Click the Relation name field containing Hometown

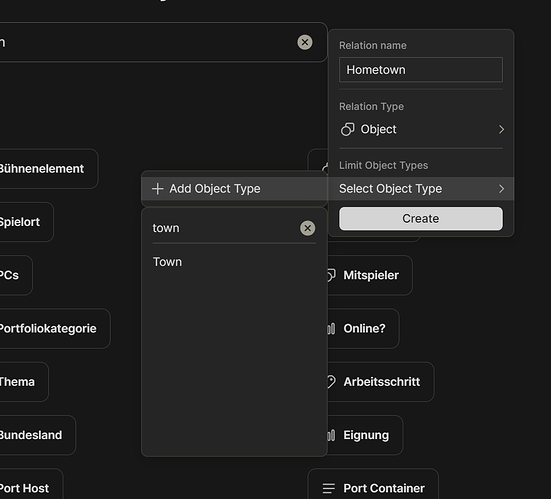pyautogui.click(x=421, y=70)
